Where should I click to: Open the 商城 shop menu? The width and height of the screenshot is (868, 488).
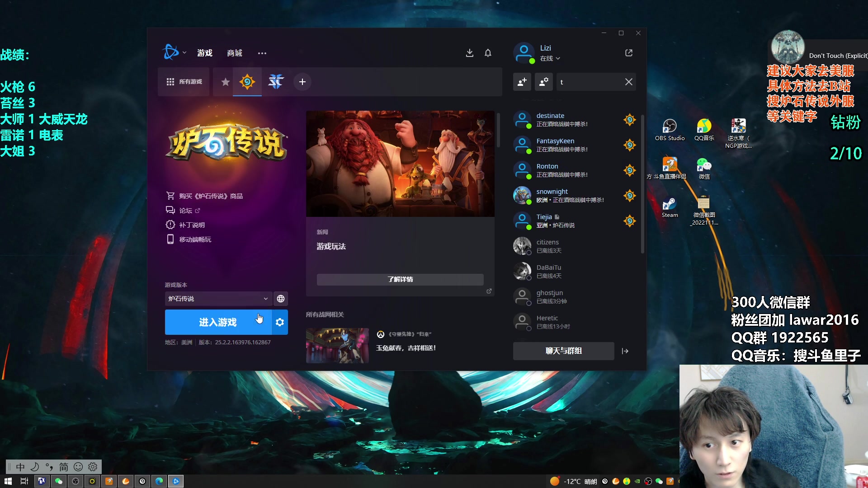(x=234, y=53)
